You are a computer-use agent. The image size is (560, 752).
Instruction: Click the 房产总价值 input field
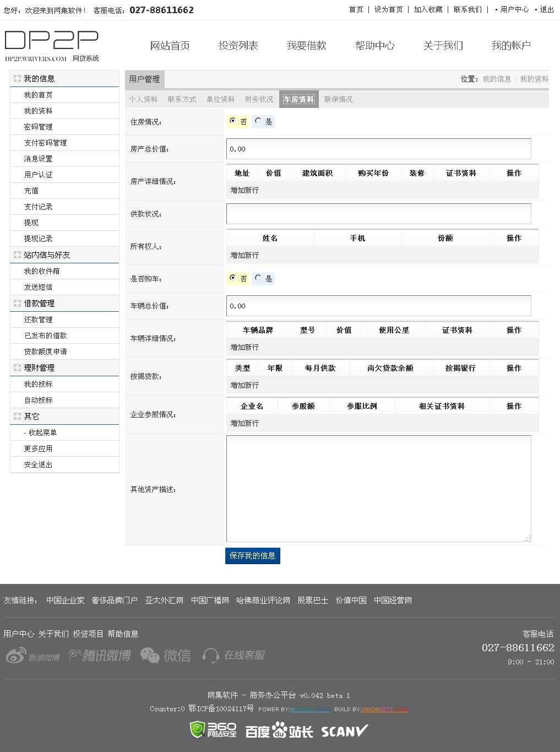pyautogui.click(x=378, y=149)
